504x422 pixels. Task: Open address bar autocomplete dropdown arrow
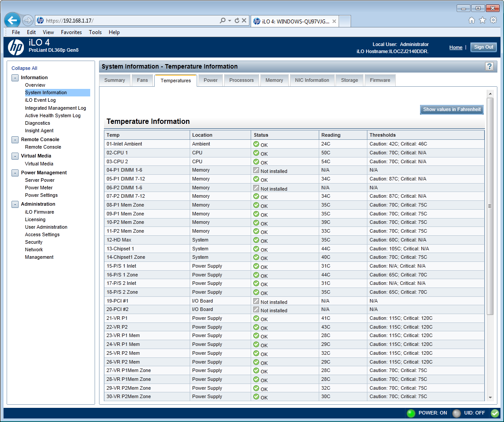pos(229,21)
